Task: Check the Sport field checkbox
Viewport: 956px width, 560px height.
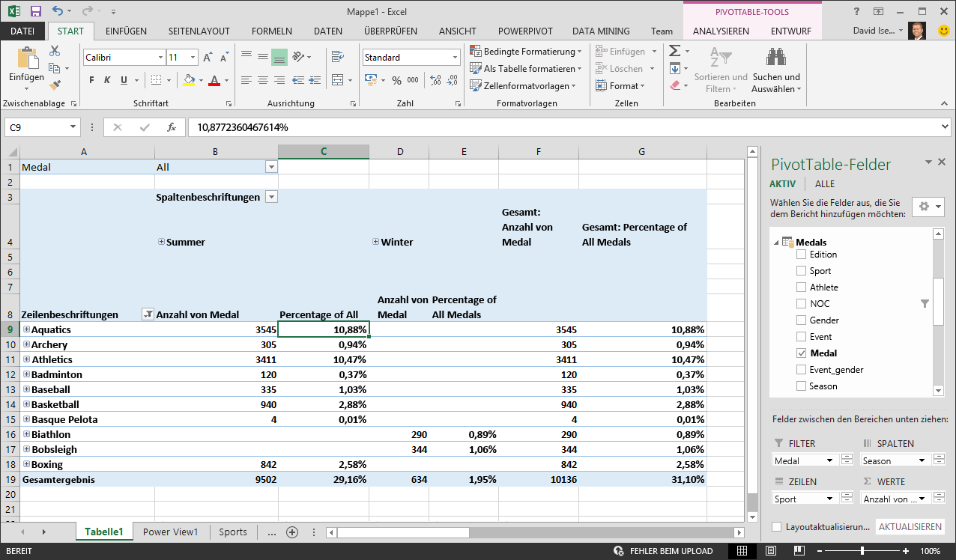Action: tap(802, 271)
